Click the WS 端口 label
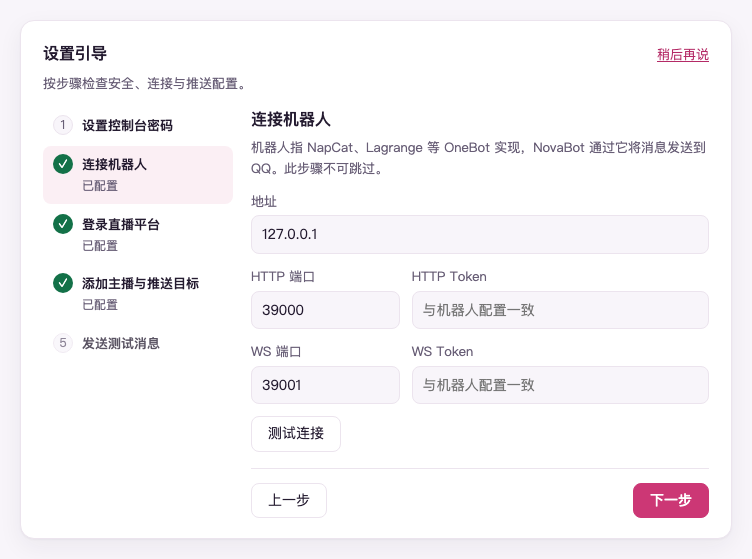Image resolution: width=752 pixels, height=559 pixels. coord(276,351)
